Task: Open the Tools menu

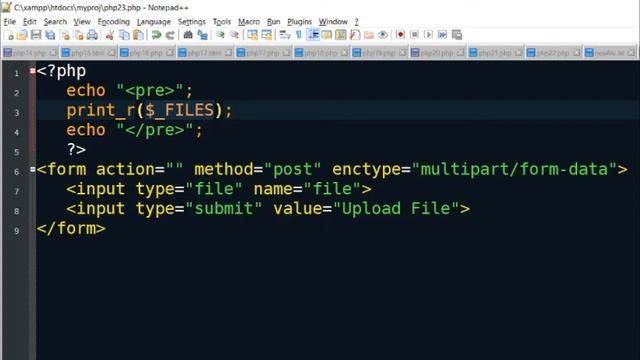Action: 222,22
